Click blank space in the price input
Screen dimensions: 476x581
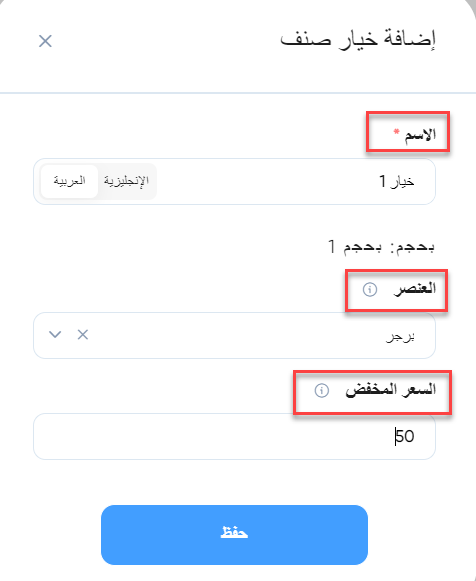[207, 436]
